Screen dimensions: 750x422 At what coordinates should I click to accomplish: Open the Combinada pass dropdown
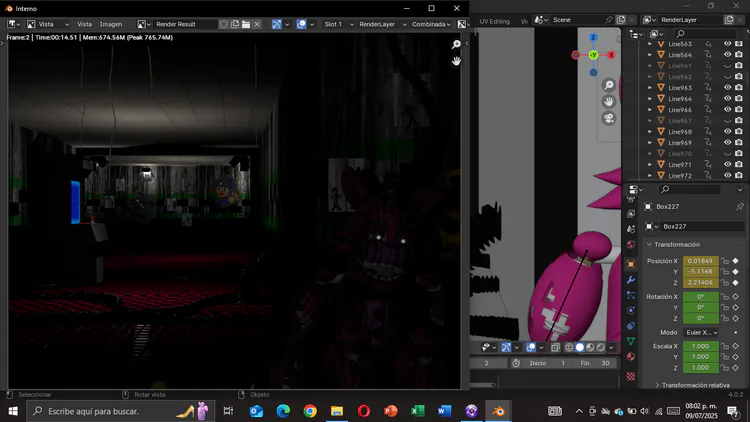click(x=431, y=24)
